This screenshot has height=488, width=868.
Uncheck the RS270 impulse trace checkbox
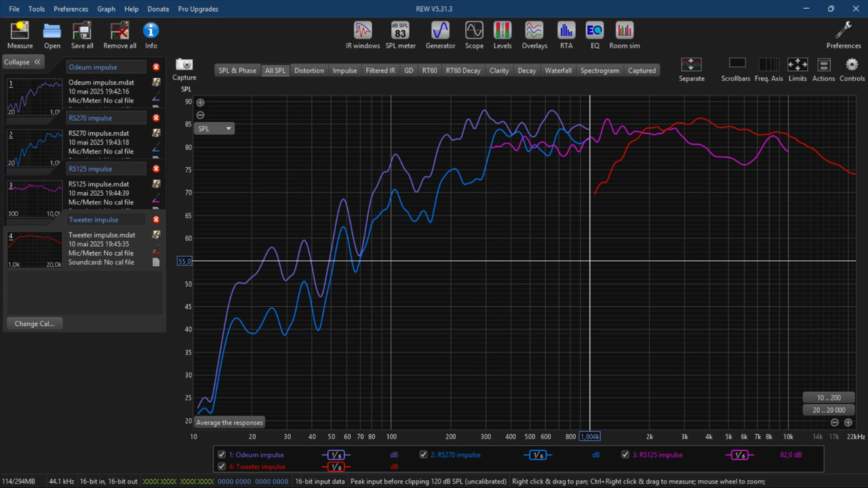pyautogui.click(x=423, y=455)
